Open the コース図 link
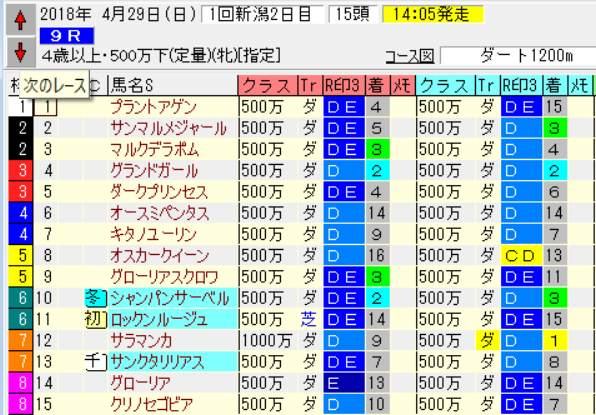The image size is (596, 415). point(410,57)
